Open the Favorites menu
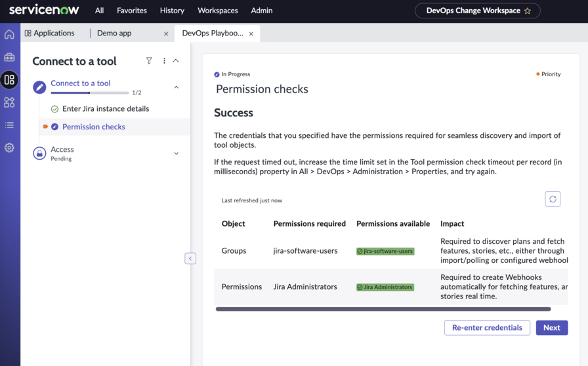 coord(132,11)
